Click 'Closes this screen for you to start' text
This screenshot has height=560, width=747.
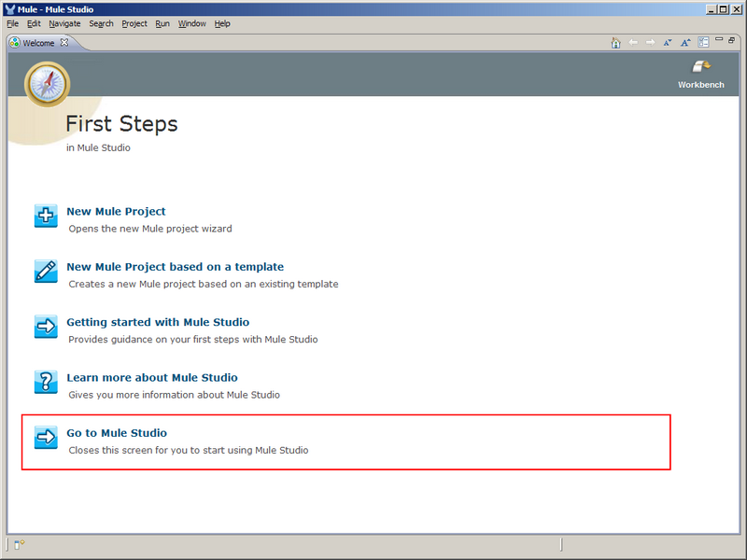(189, 450)
